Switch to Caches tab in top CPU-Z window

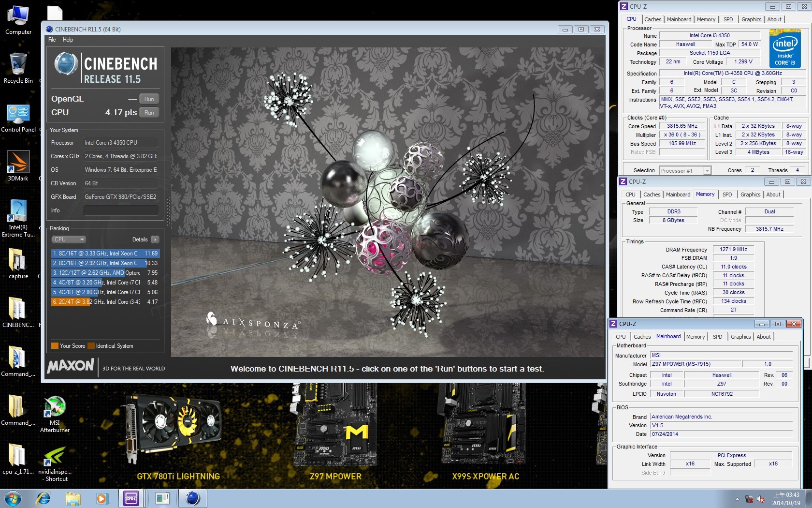[652, 19]
